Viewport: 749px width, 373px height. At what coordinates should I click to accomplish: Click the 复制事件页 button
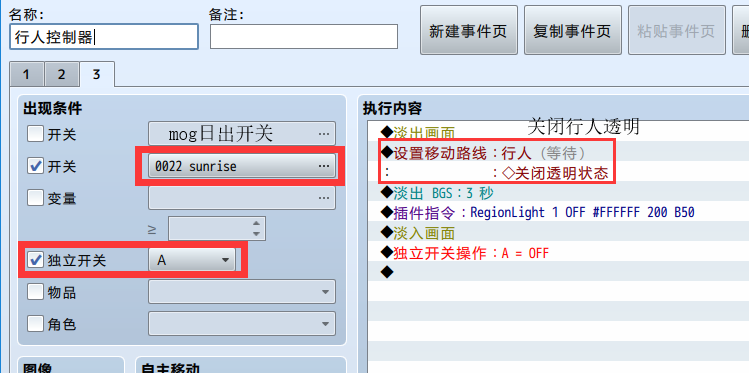[x=572, y=31]
